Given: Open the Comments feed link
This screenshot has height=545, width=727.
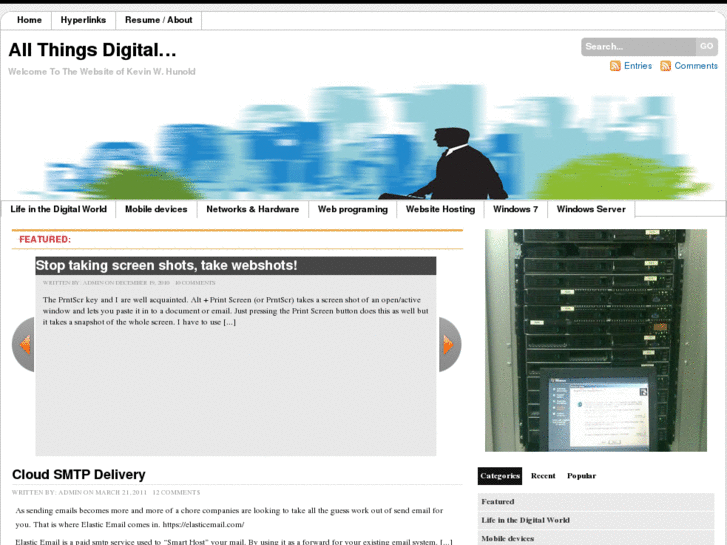Looking at the screenshot, I should pos(696,66).
